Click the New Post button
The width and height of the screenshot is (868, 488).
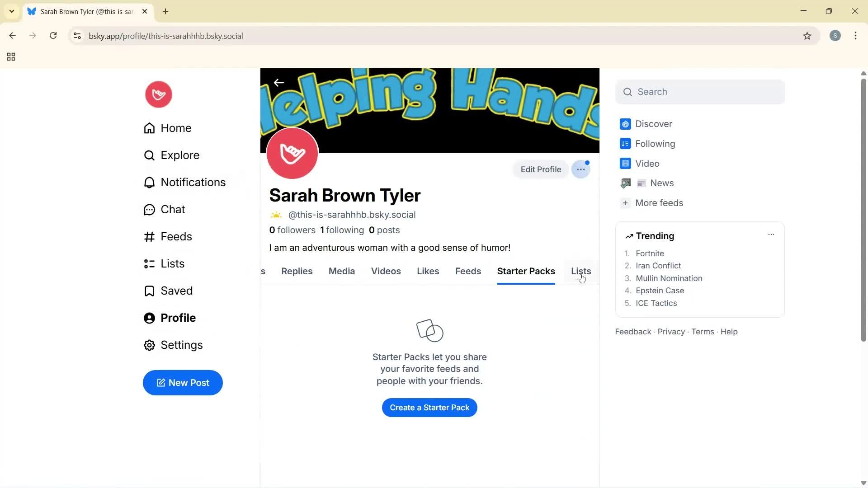[183, 382]
